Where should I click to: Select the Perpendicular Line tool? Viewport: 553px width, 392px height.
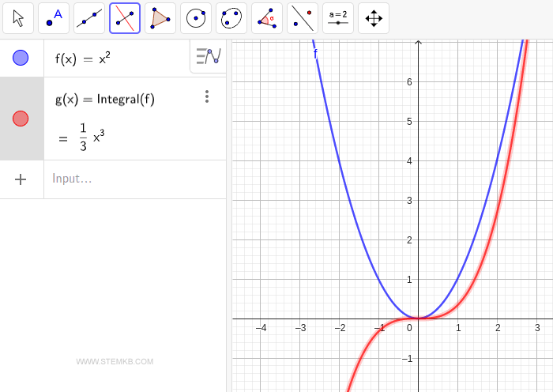tap(125, 18)
